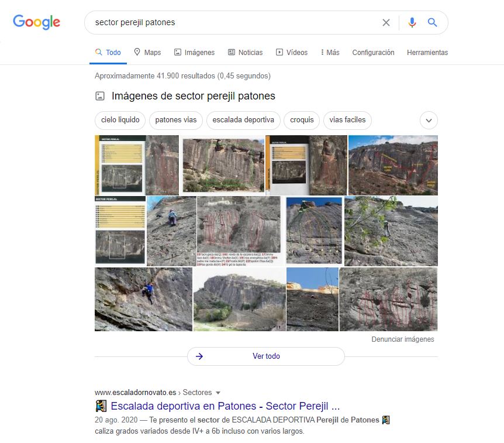Image resolution: width=504 pixels, height=443 pixels.
Task: Select the 'croquis' filter chip
Action: 302,120
